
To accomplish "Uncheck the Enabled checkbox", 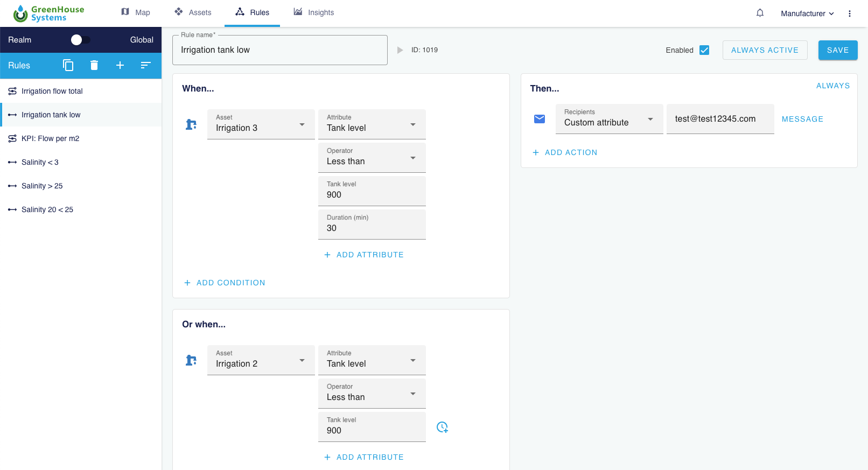I will click(x=704, y=50).
